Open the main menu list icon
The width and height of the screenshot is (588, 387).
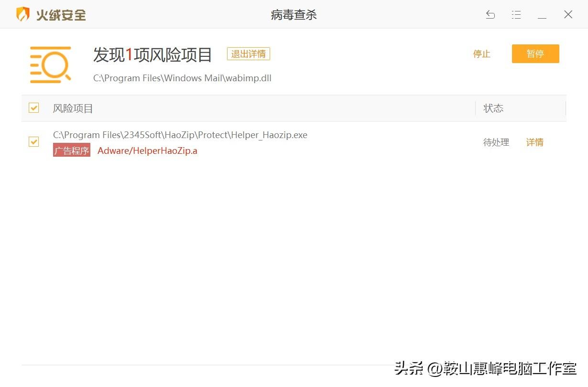pyautogui.click(x=516, y=15)
